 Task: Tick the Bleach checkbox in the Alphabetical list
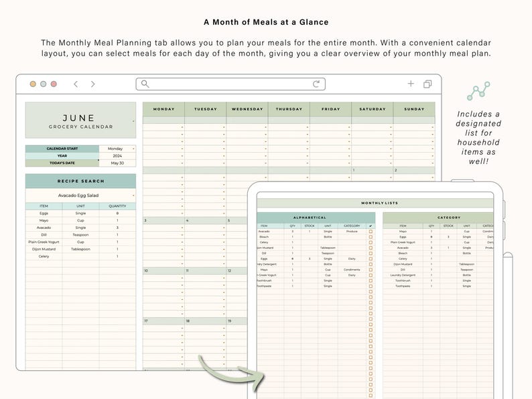tap(371, 237)
